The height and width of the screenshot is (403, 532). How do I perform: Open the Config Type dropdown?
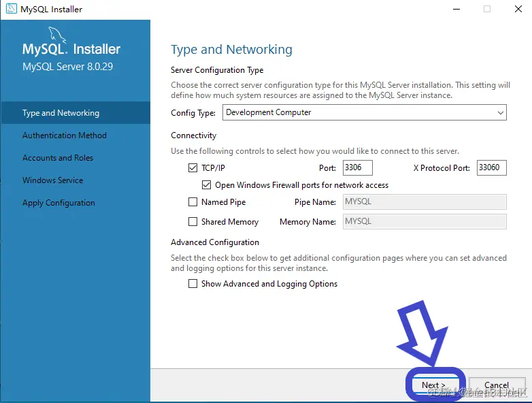point(365,112)
